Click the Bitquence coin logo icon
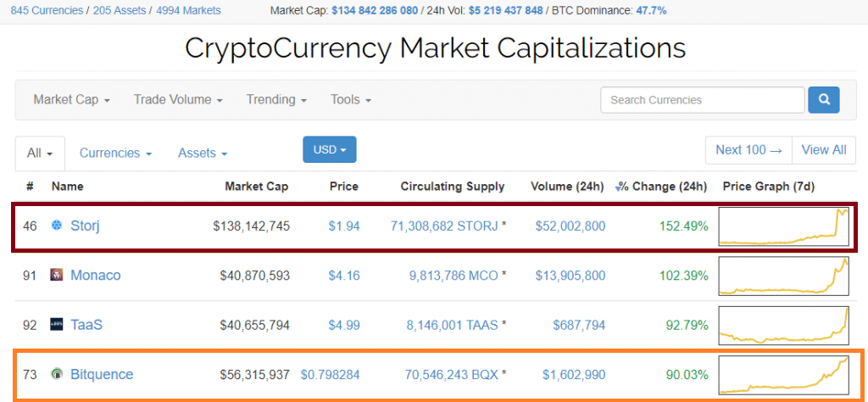The image size is (868, 402). coord(57,374)
